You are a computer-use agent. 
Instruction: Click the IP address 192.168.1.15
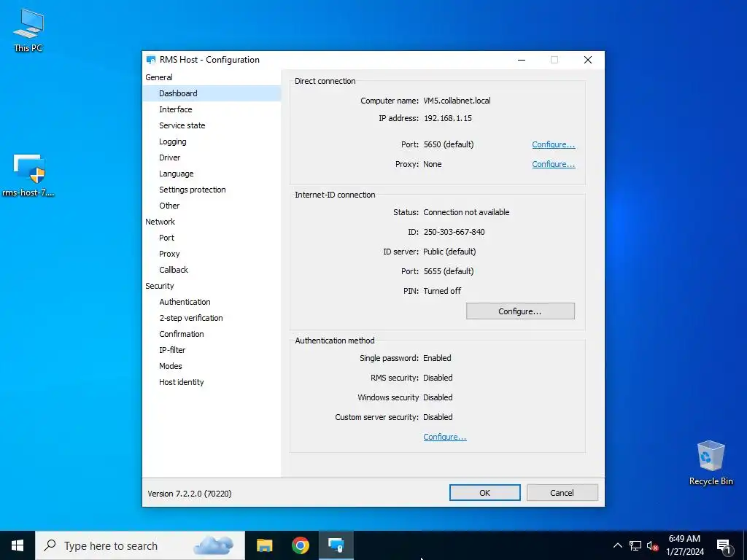pyautogui.click(x=448, y=119)
